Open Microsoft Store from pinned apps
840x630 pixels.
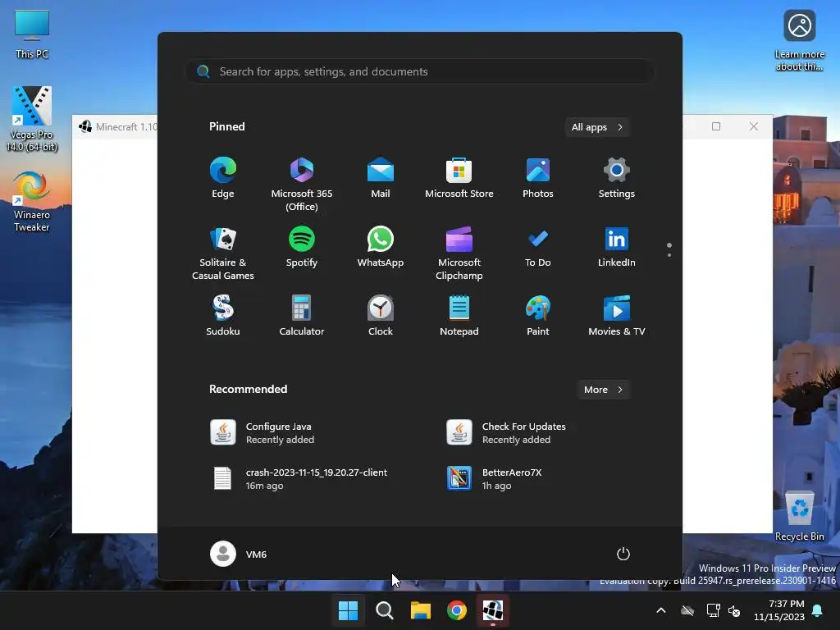(459, 178)
